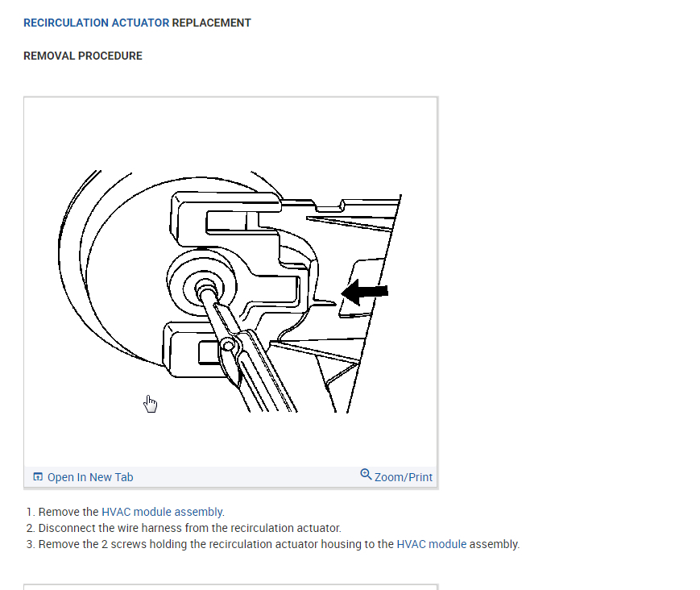Open the RECIRCULATION ACTUATOR heading link
The width and height of the screenshot is (700, 590).
click(x=97, y=23)
